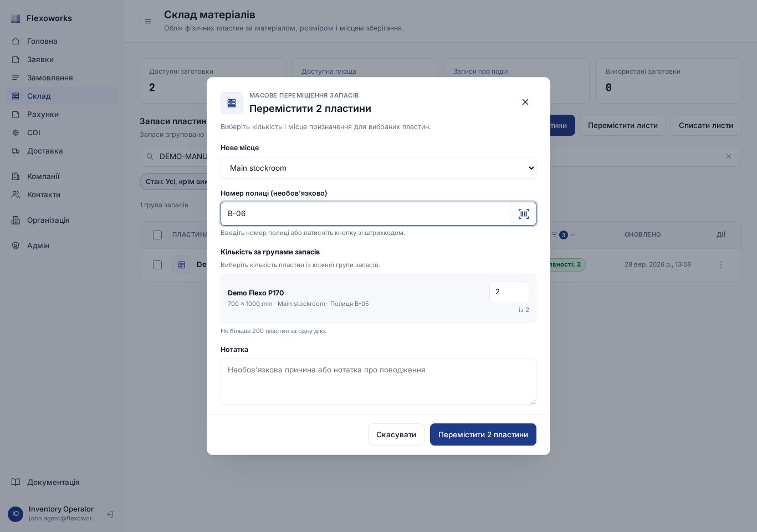Go to Замовлення in sidebar
This screenshot has height=532, width=757.
pos(62,78)
